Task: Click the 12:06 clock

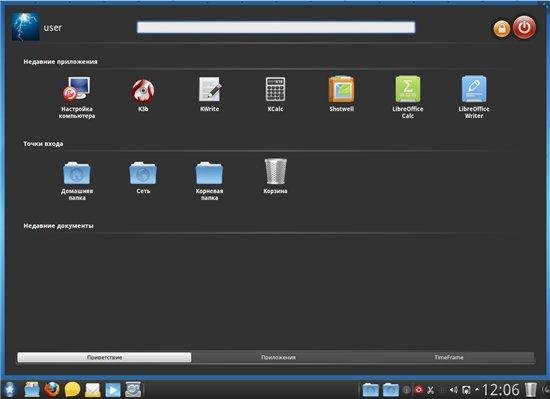Action: coord(501,390)
